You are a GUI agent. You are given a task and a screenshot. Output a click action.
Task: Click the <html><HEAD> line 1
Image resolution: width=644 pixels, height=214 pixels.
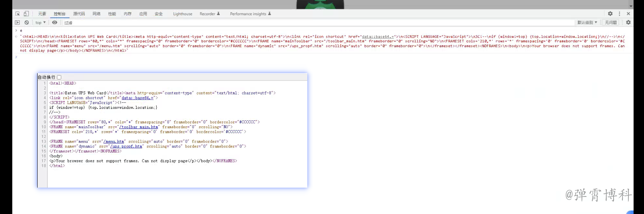pyautogui.click(x=63, y=83)
